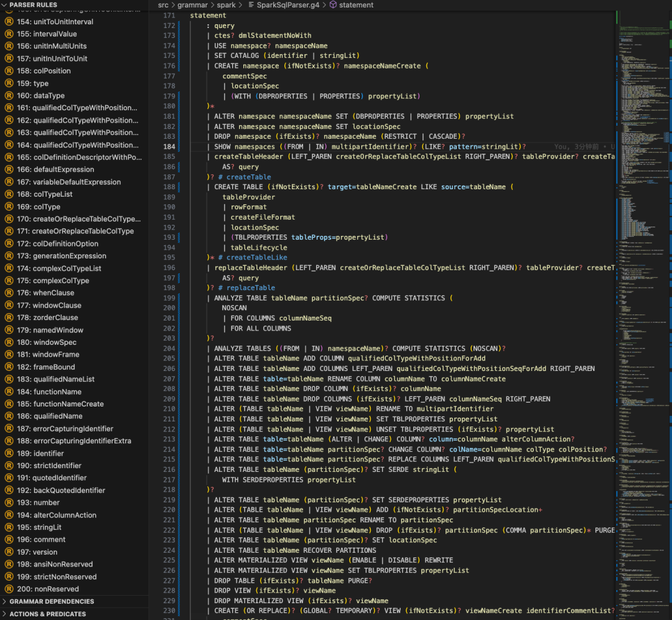Viewport: 672px width, 620px height.
Task: Open the grammar folder in breadcrumb
Action: 192,5
